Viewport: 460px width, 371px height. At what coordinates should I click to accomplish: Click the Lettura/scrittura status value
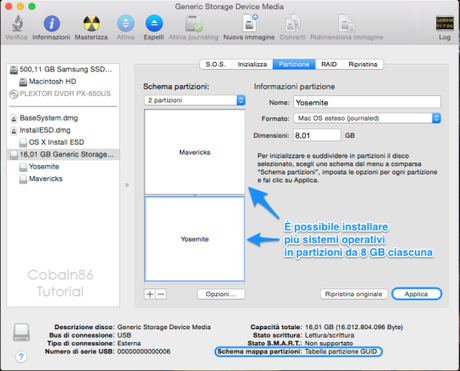point(329,335)
